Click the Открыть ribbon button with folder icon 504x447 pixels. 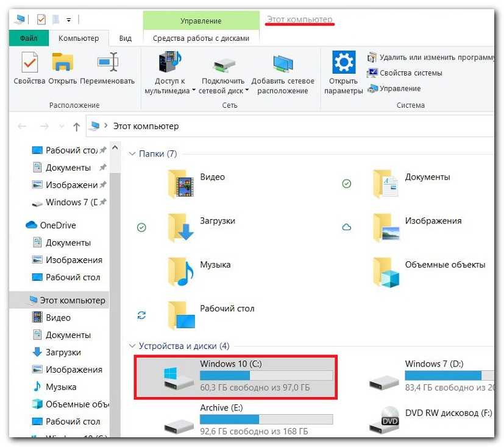pyautogui.click(x=63, y=69)
